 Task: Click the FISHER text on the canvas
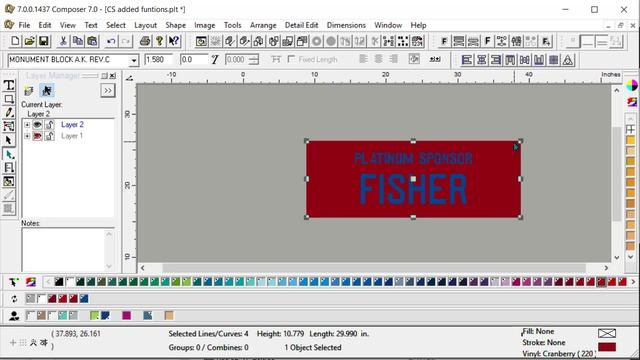point(413,189)
